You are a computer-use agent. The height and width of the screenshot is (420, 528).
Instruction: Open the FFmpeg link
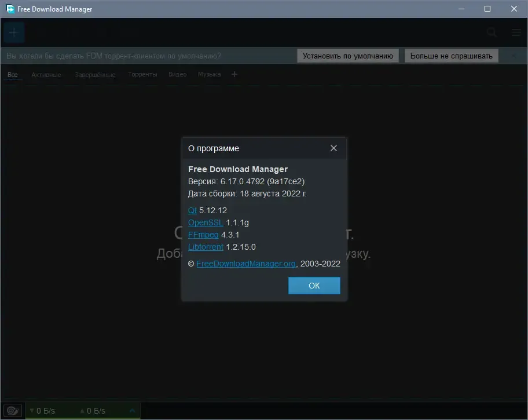(x=203, y=235)
